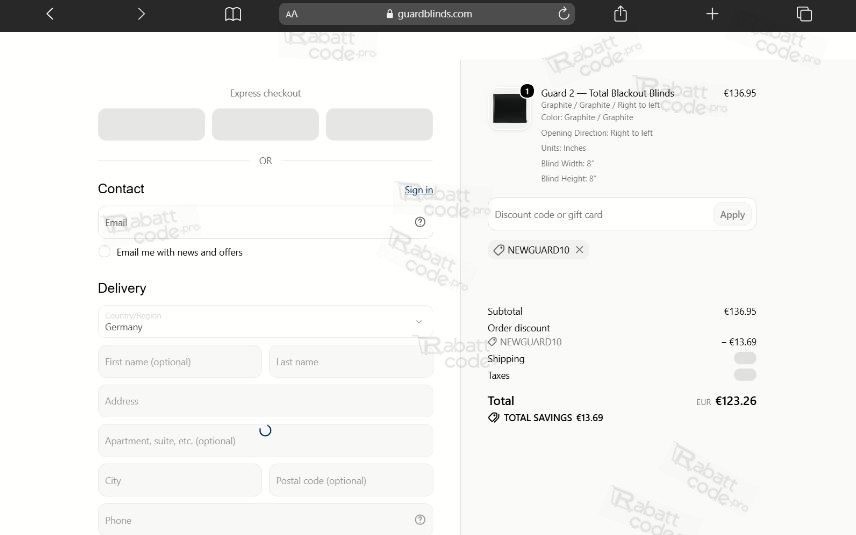
Task: Click the Total Savings tag icon
Action: [x=494, y=418]
